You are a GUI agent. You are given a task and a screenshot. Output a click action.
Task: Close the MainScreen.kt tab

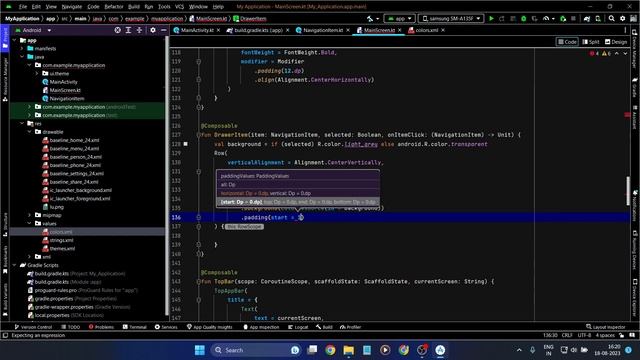[400, 30]
